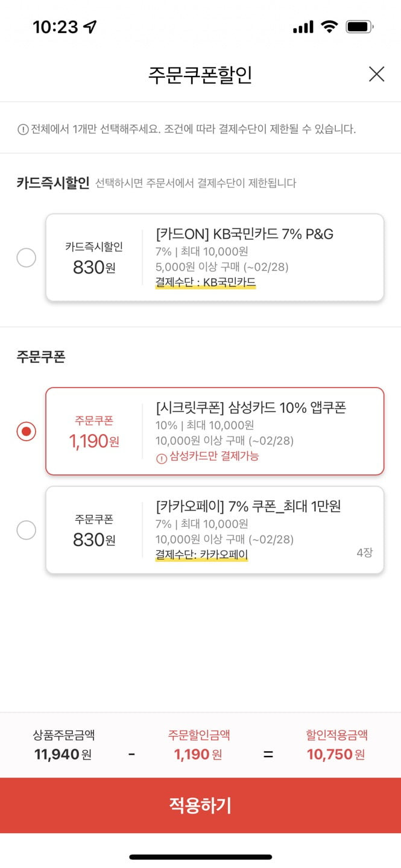Tap the Wi-Fi icon in the status bar

[x=329, y=27]
